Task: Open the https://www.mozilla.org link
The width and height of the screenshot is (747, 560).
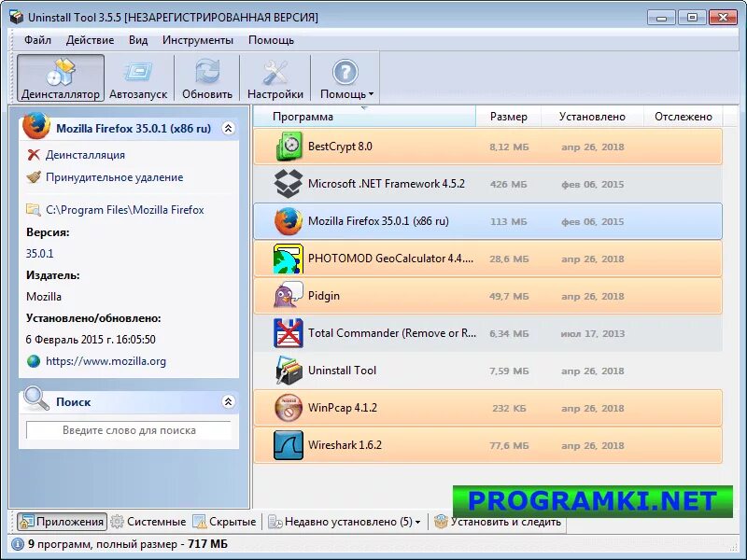Action: click(106, 361)
